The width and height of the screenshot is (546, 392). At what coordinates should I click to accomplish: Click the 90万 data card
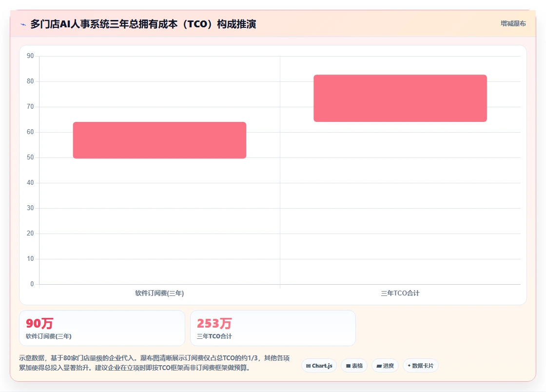102,328
